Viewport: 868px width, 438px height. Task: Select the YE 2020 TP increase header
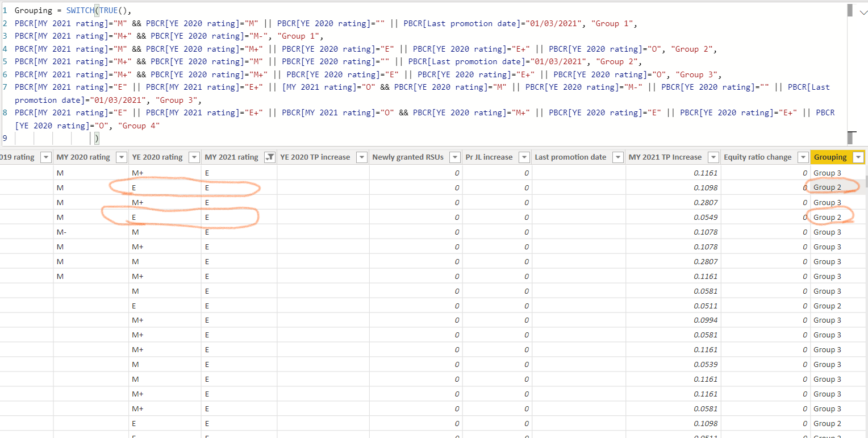[x=315, y=157]
